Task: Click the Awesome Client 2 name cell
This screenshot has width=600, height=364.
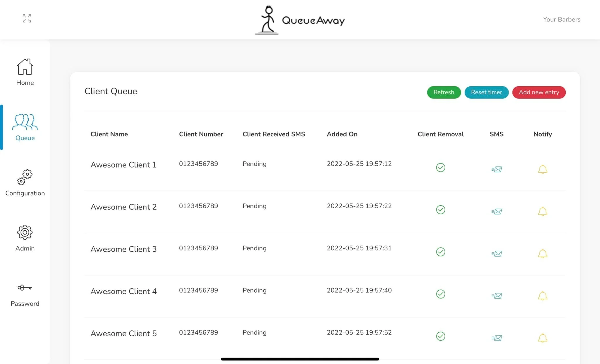Action: [124, 207]
